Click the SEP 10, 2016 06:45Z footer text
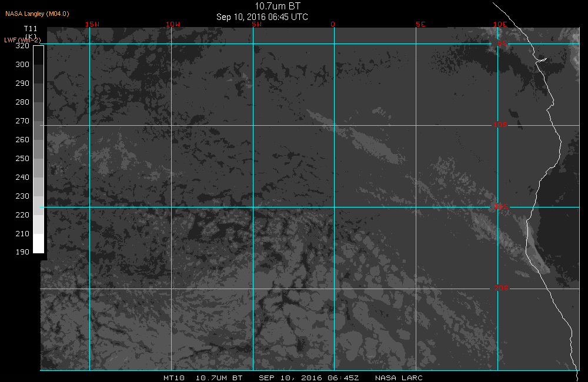This screenshot has width=588, height=382. pos(309,378)
